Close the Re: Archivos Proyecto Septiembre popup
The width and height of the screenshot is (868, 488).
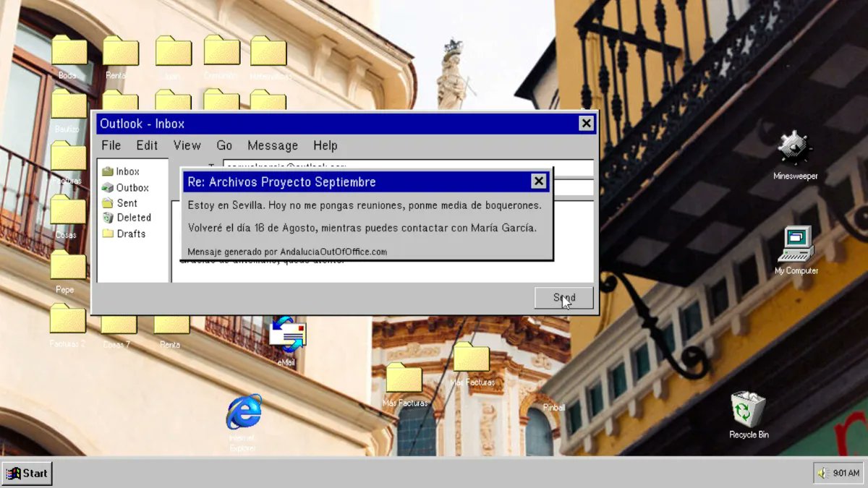(539, 181)
